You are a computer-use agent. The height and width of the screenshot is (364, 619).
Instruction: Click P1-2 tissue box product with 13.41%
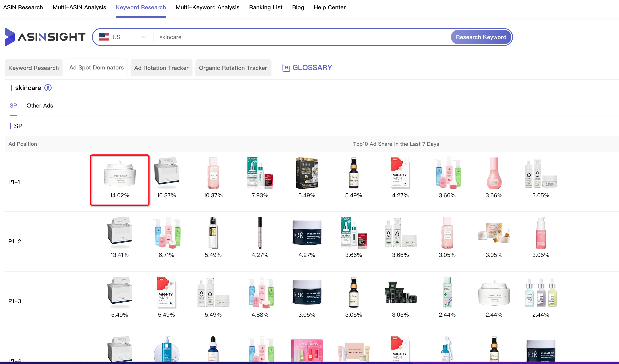120,233
